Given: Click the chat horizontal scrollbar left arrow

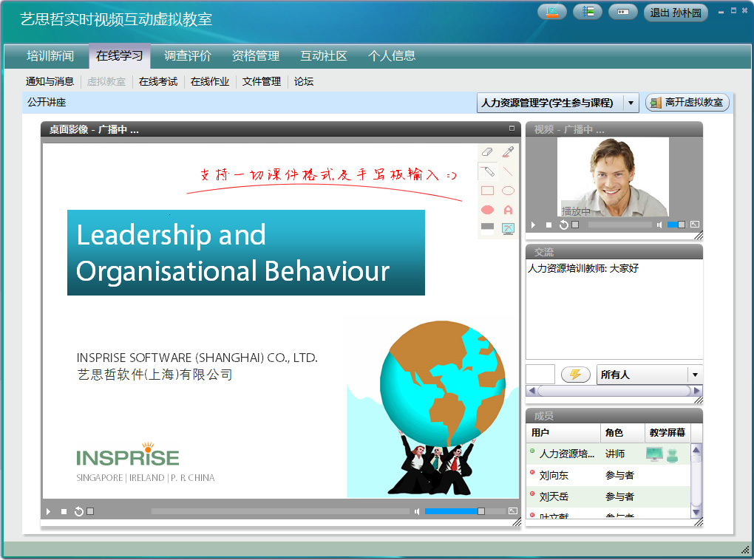Looking at the screenshot, I should (531, 391).
